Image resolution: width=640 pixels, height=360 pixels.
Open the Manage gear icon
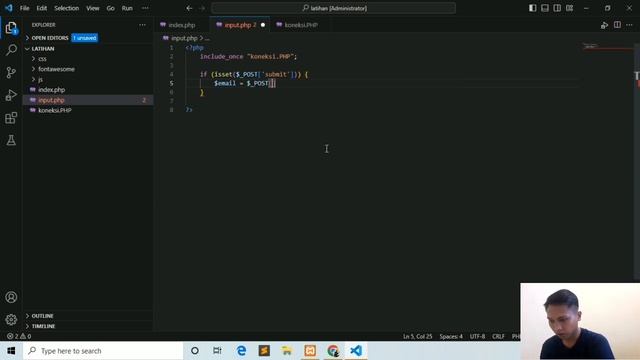[11, 320]
